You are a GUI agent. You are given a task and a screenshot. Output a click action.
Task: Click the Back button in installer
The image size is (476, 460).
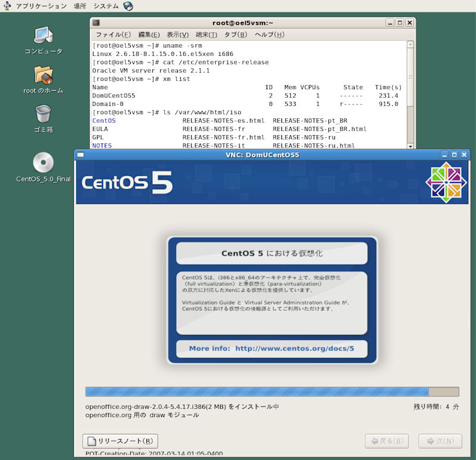coord(387,441)
